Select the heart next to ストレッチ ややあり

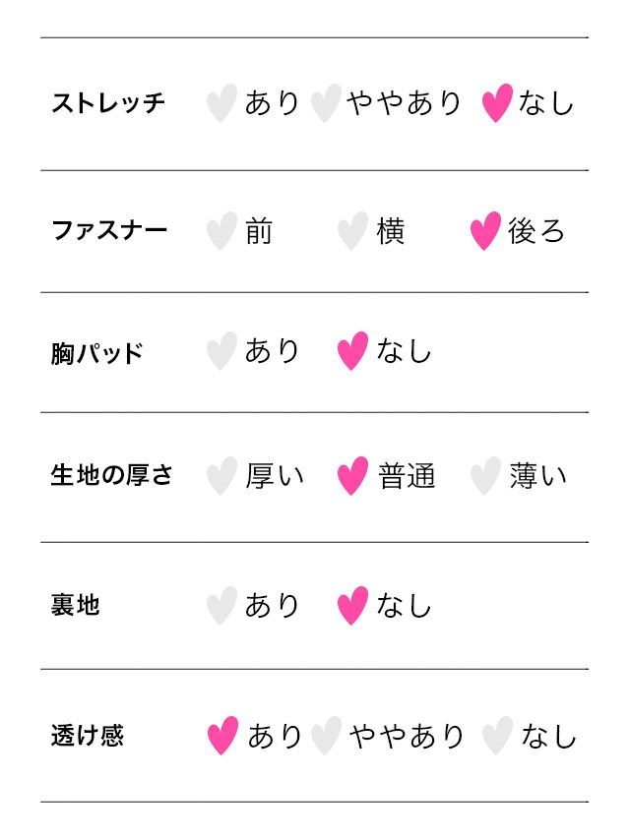click(326, 103)
